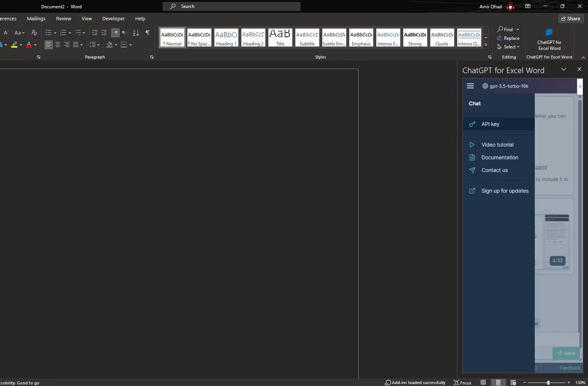Apply Numbering from the toolbar
Viewport: 588px width, 386px height.
pos(63,33)
